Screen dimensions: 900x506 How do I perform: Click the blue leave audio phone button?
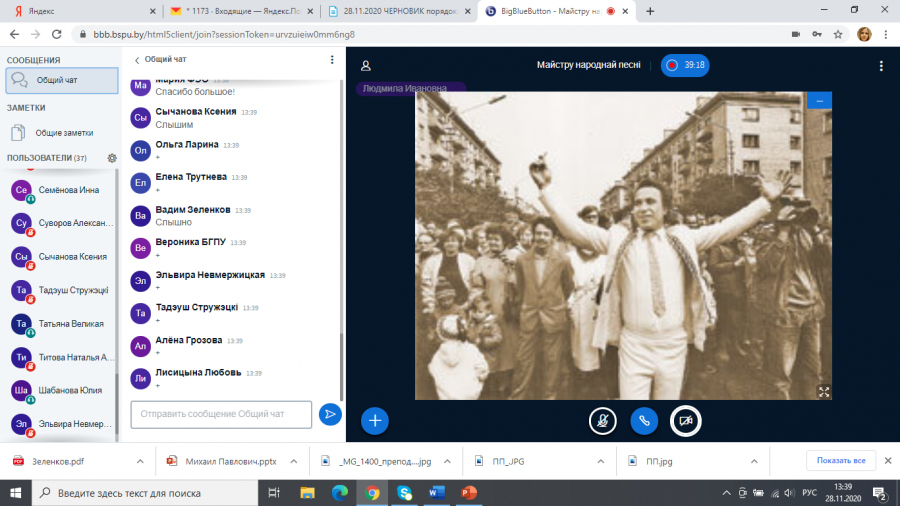pos(644,421)
